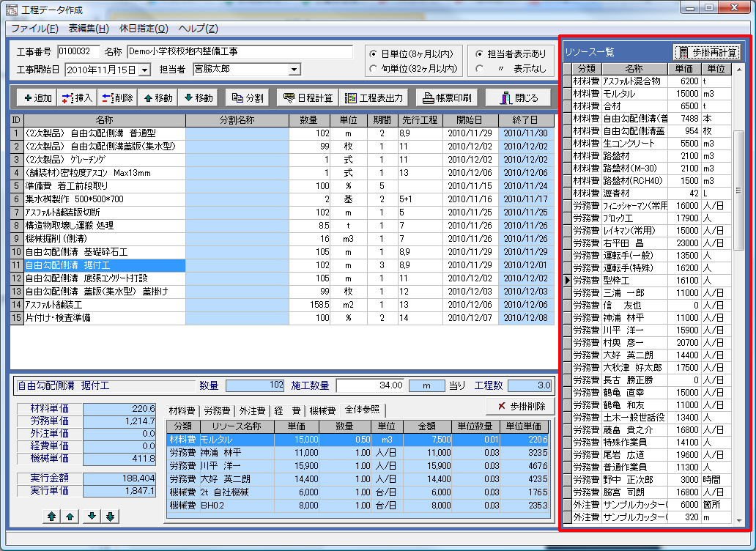The image size is (756, 551).
Task: Click the move-to-bottom double arrow button
Action: (x=111, y=517)
